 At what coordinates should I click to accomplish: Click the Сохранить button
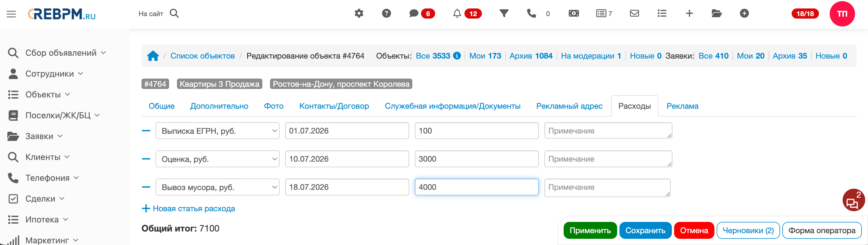pyautogui.click(x=645, y=231)
